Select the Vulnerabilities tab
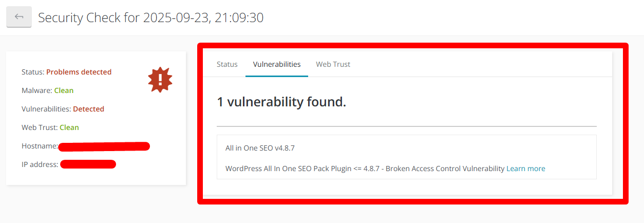This screenshot has width=644, height=223. [x=277, y=64]
